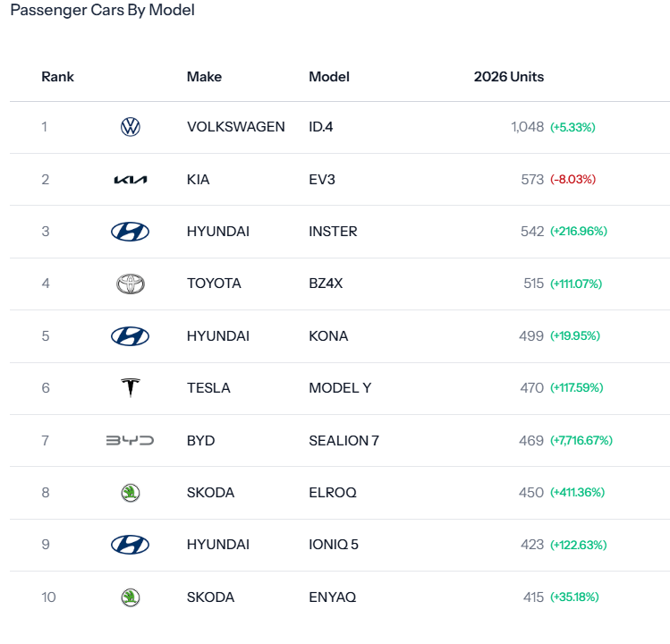This screenshot has width=670, height=644.
Task: Click the Hyundai logo beside IONIQ 5
Action: (x=130, y=545)
